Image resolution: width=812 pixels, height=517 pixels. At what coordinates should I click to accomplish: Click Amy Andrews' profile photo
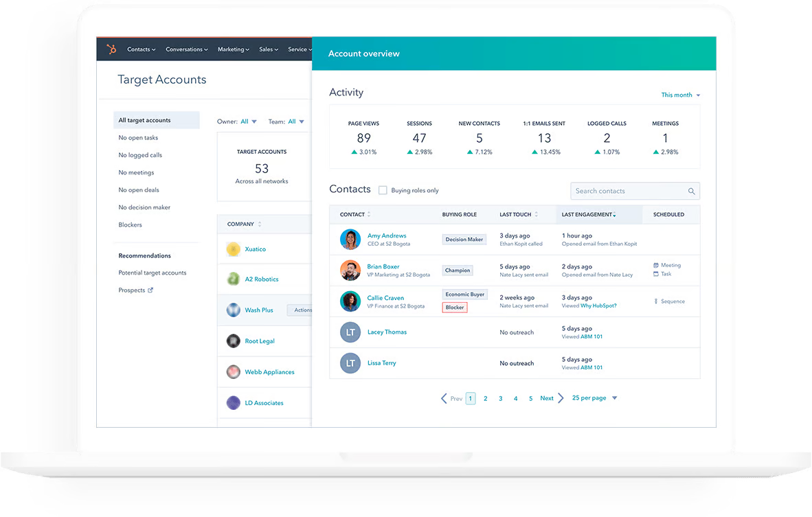coord(350,239)
